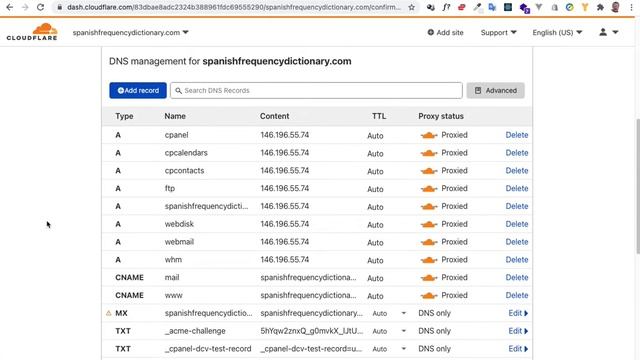
Task: Toggle the proxy cloud for ftp record
Action: (429, 189)
